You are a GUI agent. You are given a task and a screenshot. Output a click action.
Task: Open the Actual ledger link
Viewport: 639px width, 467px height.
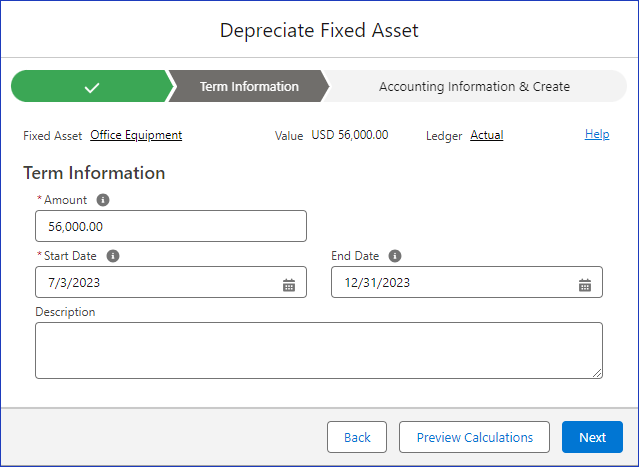(487, 135)
